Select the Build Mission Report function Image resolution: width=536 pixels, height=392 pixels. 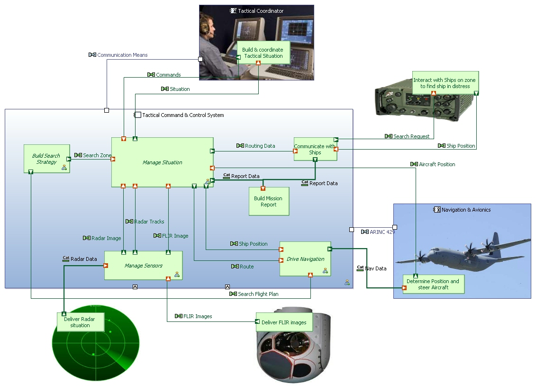click(269, 202)
